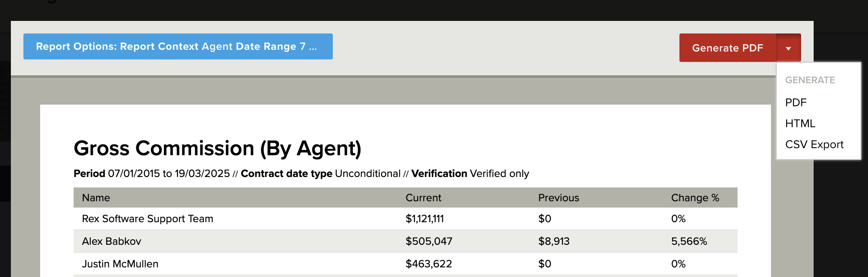Open the Report Options settings bar
The width and height of the screenshot is (868, 277).
pyautogui.click(x=178, y=46)
